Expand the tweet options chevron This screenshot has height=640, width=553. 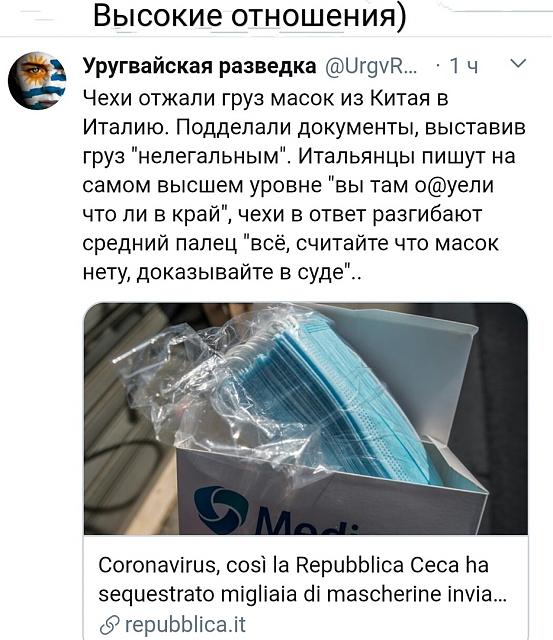518,64
